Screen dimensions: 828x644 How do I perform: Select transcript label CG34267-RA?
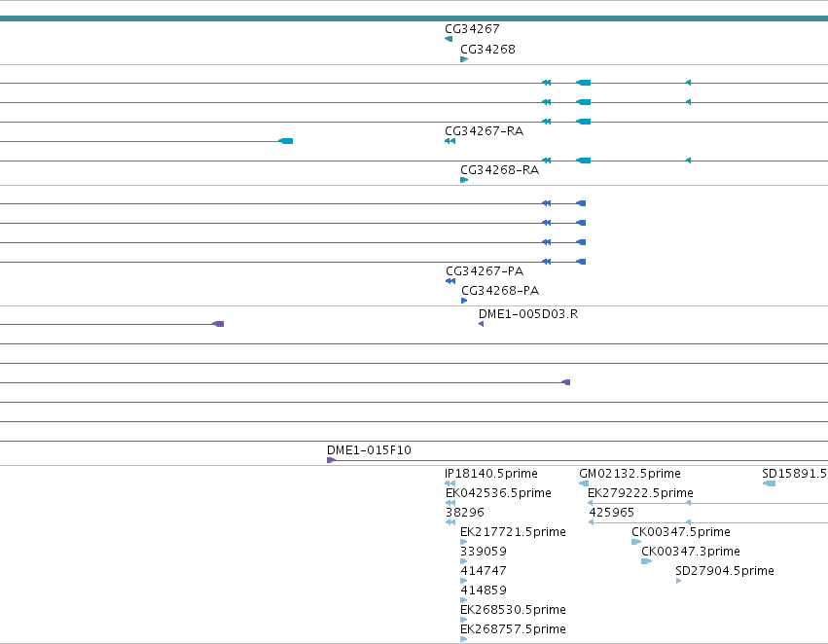coord(485,131)
